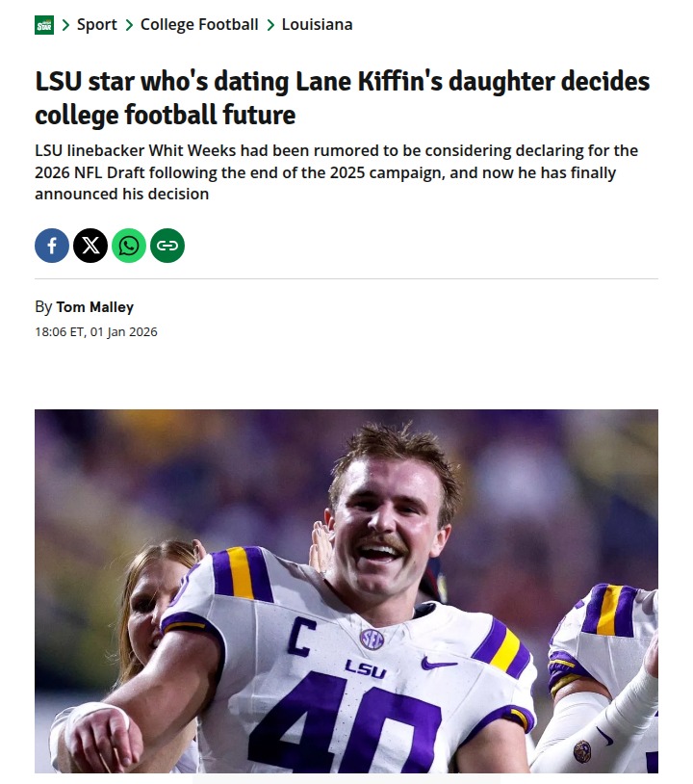Click the captain C patch on the jersey
This screenshot has width=693, height=784.
click(300, 638)
